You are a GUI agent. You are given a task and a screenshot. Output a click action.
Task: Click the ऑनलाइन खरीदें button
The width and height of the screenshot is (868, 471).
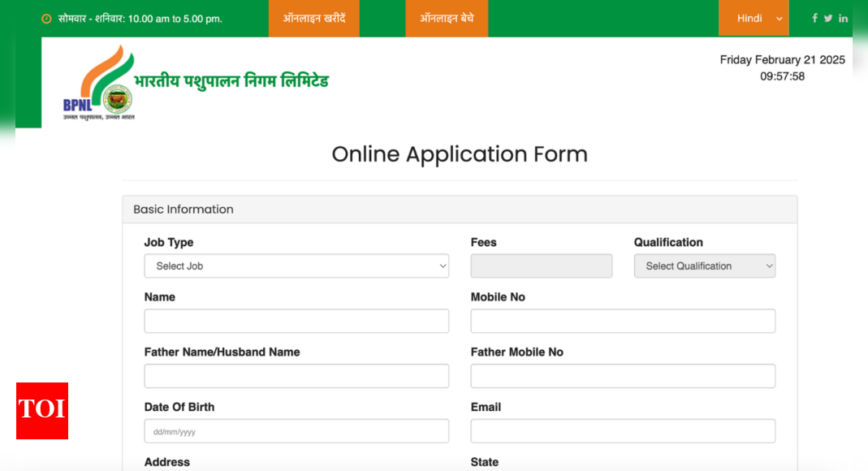(x=313, y=17)
